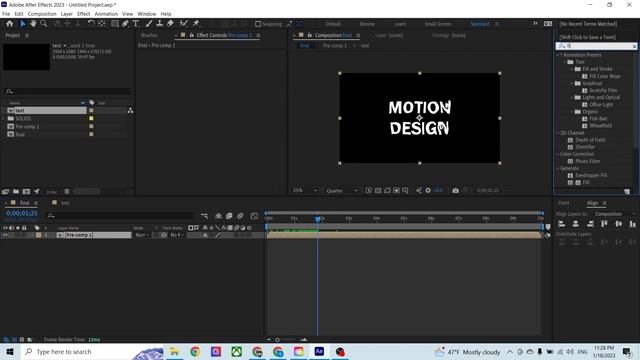Delete selected project item trash icon

[x=67, y=191]
